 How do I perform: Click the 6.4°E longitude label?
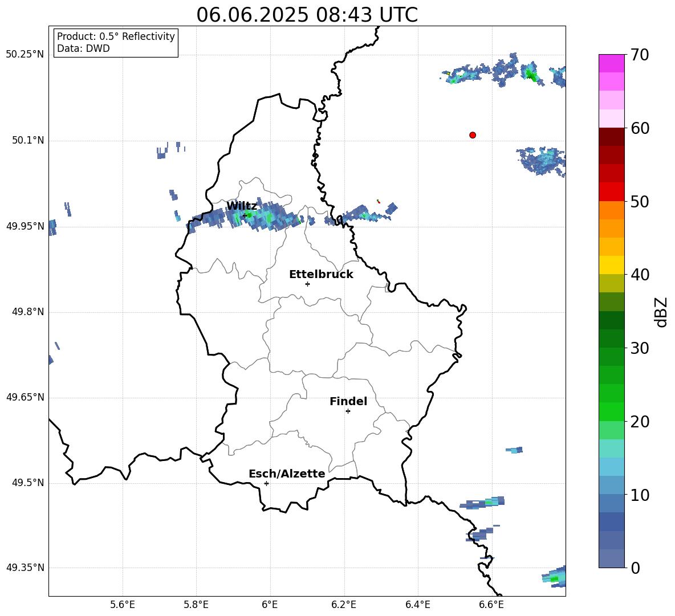tap(417, 605)
